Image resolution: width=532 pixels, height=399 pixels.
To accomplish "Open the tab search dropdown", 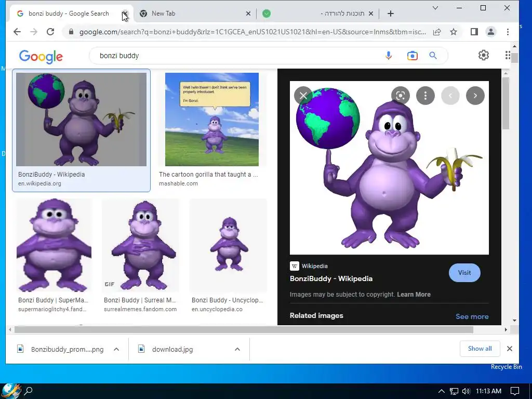I will [435, 8].
